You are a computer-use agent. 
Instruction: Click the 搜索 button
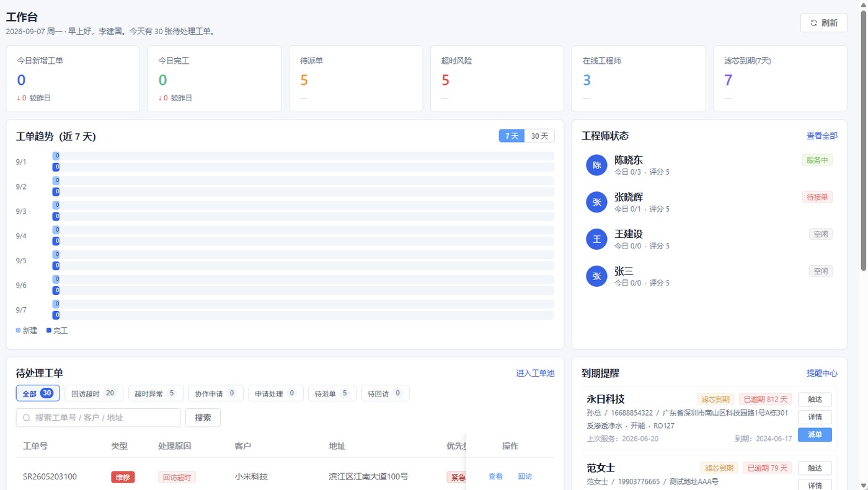coord(203,418)
